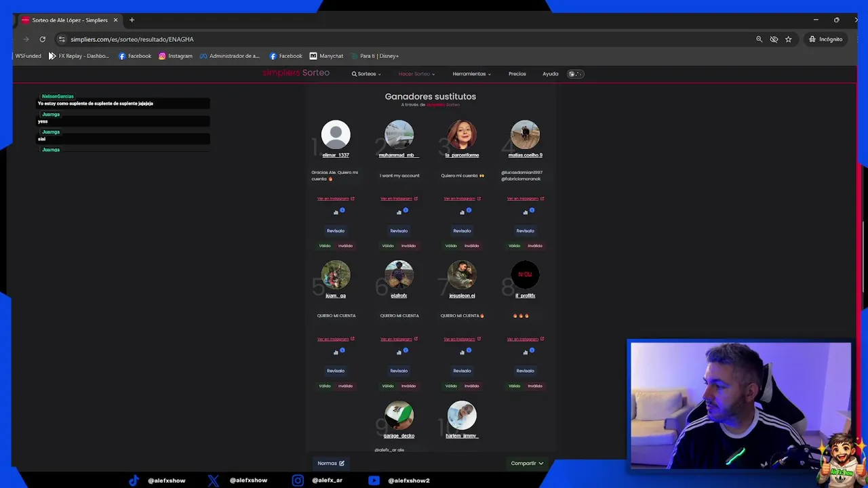Open the harlem_jimmy_ username link

coord(462,436)
